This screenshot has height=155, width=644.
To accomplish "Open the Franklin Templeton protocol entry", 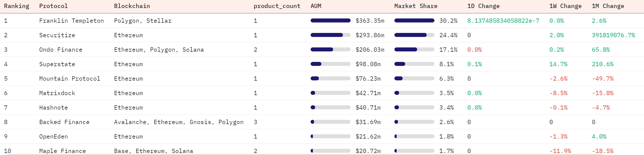I will (71, 21).
